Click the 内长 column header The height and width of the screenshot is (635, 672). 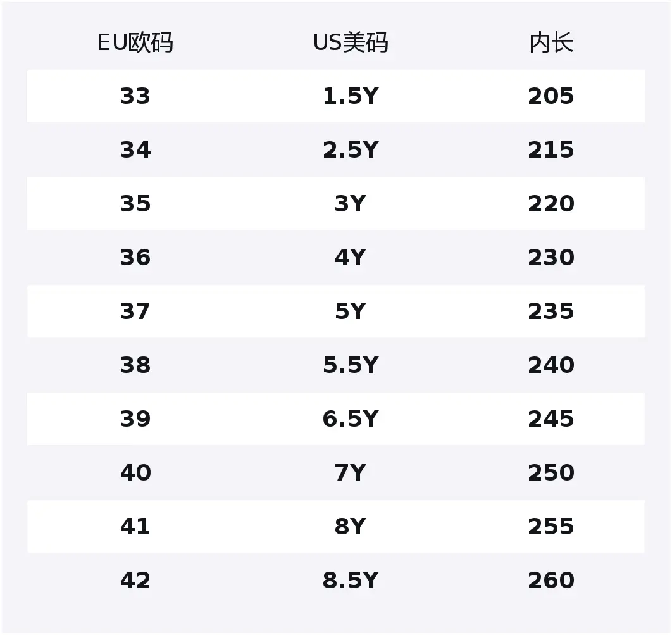[551, 43]
